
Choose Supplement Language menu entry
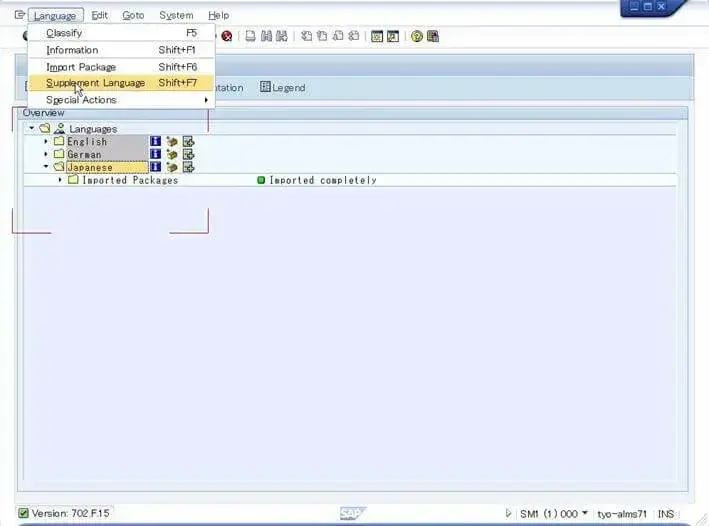click(121, 83)
